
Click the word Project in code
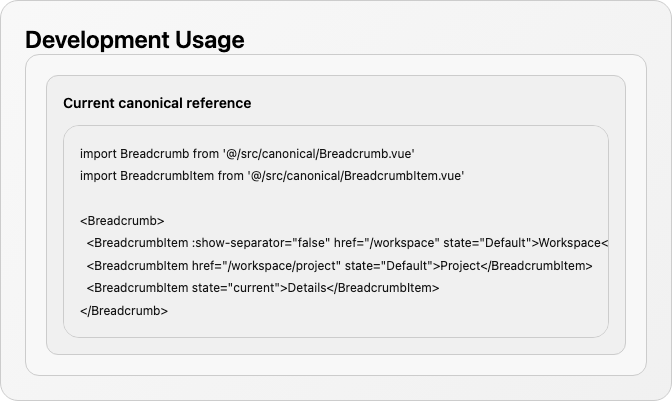coord(460,266)
